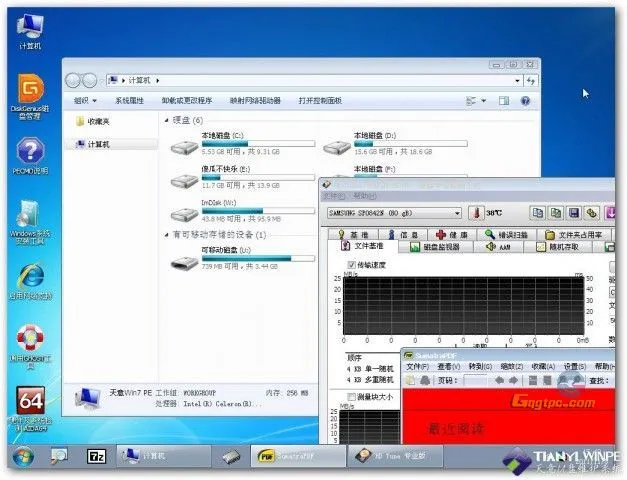Switch to the 健康 tab
Viewport: 627px width, 480px height.
(452, 234)
